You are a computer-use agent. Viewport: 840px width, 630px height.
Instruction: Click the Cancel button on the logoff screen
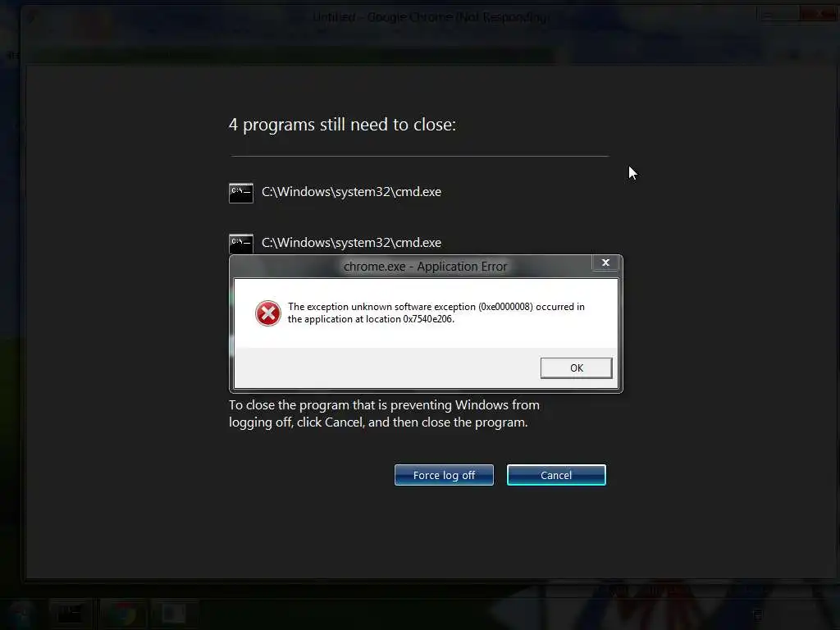tap(556, 475)
